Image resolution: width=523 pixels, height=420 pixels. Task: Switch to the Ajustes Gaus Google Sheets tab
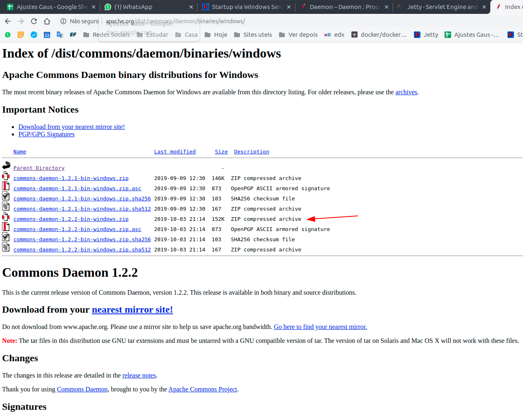48,7
